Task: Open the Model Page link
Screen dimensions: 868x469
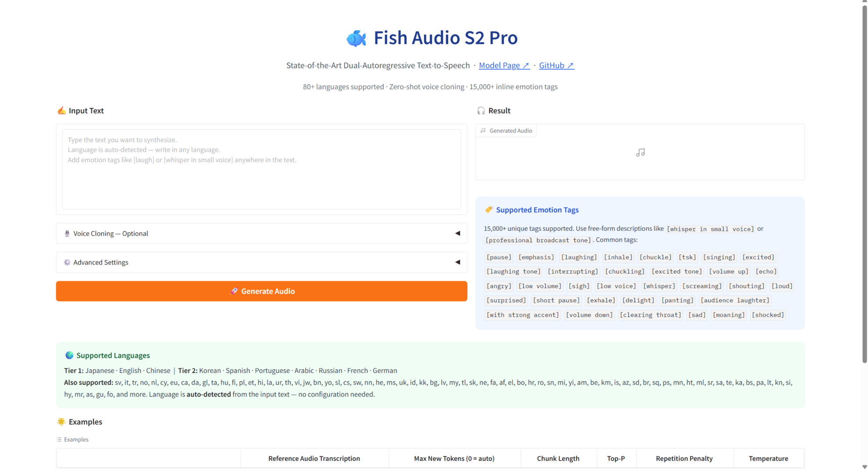Action: click(504, 65)
